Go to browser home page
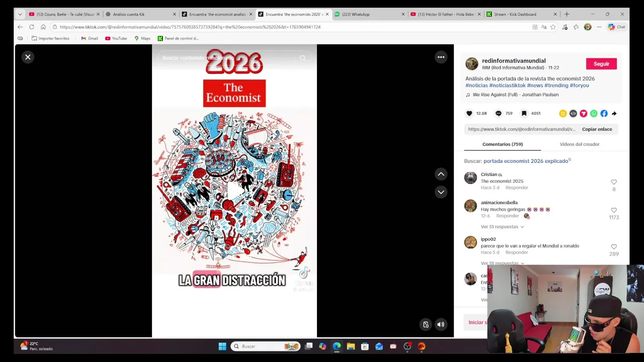Viewport: 644px width, 362px height. (43, 27)
